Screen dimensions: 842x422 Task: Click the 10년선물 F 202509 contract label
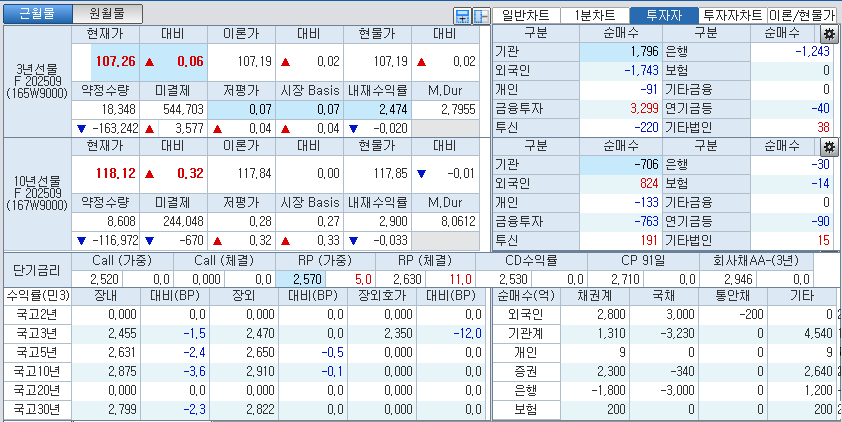point(37,193)
